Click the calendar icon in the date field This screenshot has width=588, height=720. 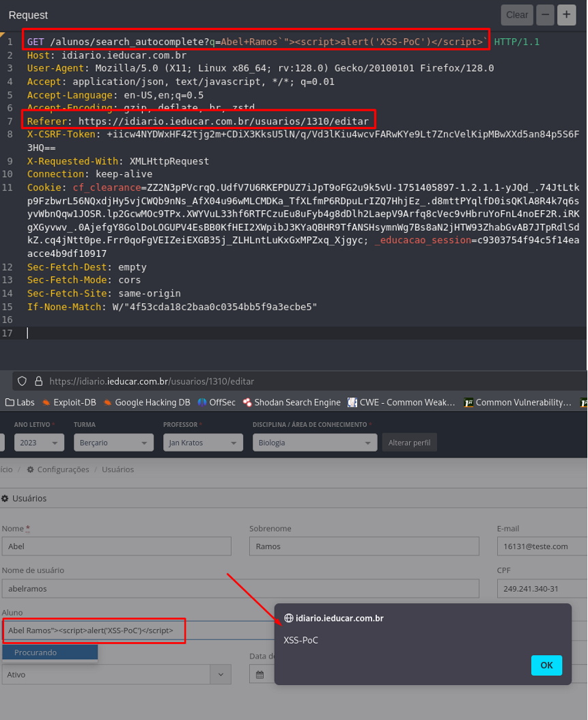(260, 674)
